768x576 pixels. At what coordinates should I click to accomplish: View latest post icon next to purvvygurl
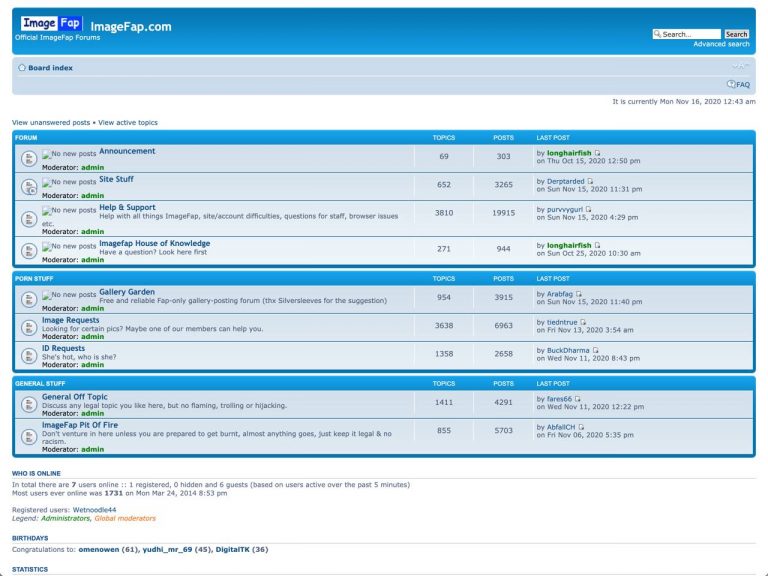point(589,209)
